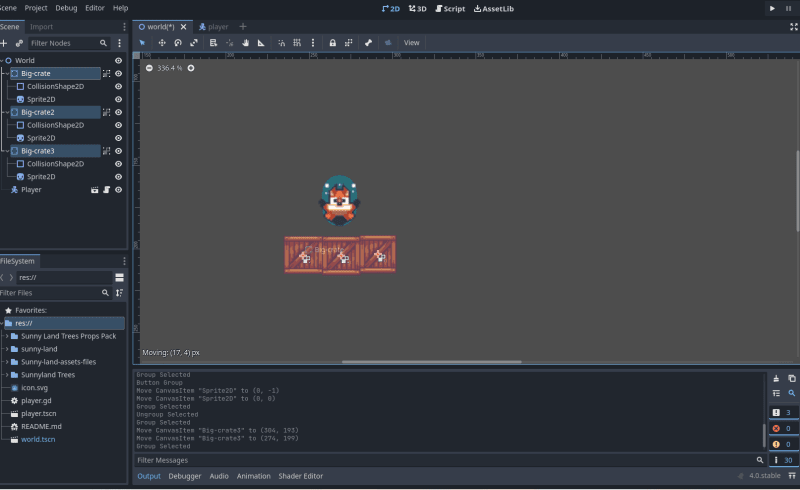Toggle FileSystem split view mode
The width and height of the screenshot is (800, 490).
(x=119, y=278)
